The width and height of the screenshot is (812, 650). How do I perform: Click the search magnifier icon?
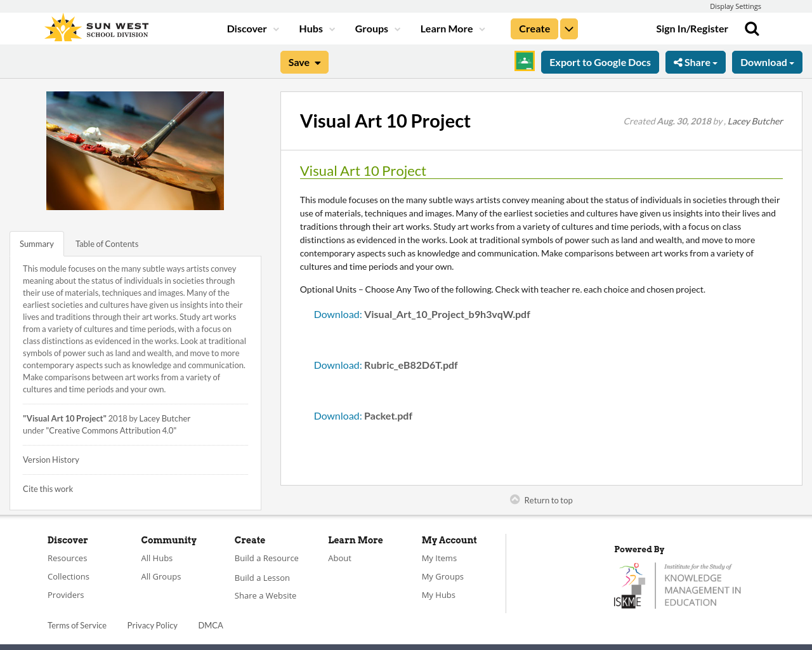coord(752,29)
